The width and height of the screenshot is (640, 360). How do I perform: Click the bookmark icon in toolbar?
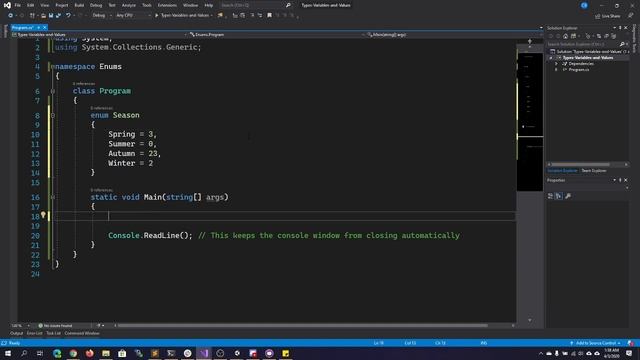click(269, 16)
